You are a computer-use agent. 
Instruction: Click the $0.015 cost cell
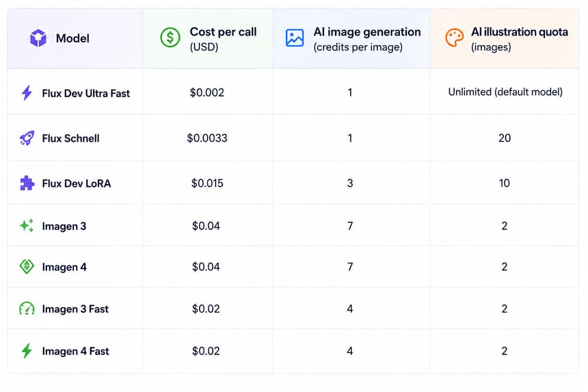(207, 183)
